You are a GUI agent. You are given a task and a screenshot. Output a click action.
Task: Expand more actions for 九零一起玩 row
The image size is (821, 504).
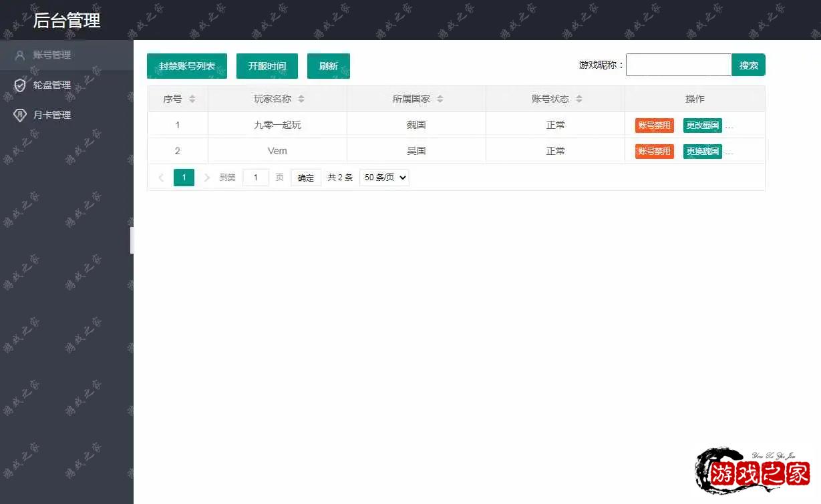click(729, 126)
